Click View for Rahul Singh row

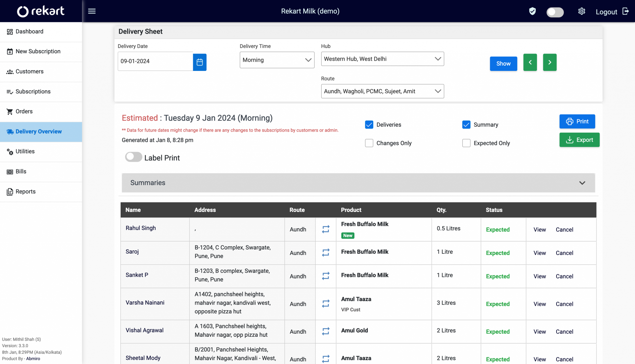coord(540,230)
